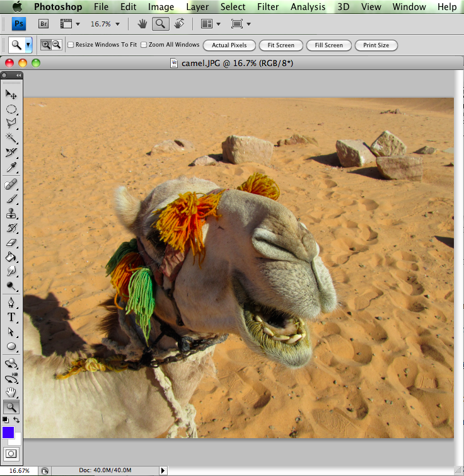Viewport: 464px width, 476px height.
Task: Open the 3D menu
Action: coord(344,7)
